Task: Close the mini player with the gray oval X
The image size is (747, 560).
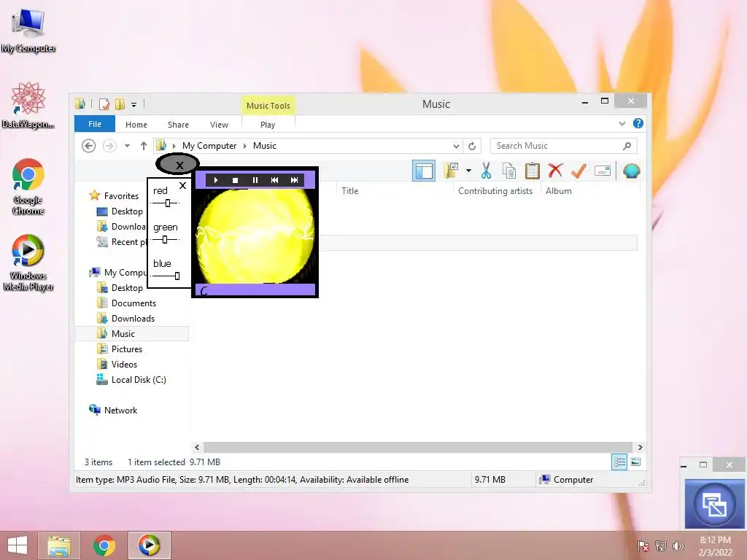Action: coord(178,165)
